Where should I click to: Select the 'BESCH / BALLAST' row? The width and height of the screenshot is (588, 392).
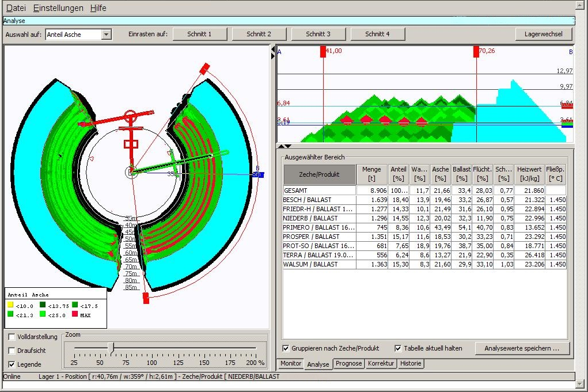point(424,200)
